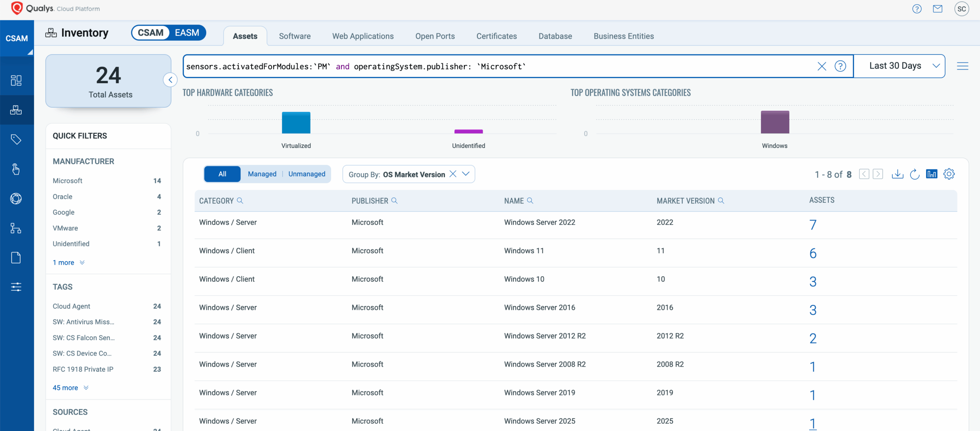The height and width of the screenshot is (431, 980).
Task: Open the hierarchy tree icon in sidebar
Action: tap(16, 228)
